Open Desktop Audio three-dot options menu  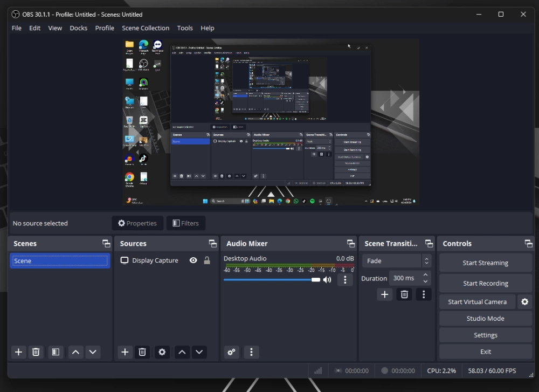click(345, 280)
